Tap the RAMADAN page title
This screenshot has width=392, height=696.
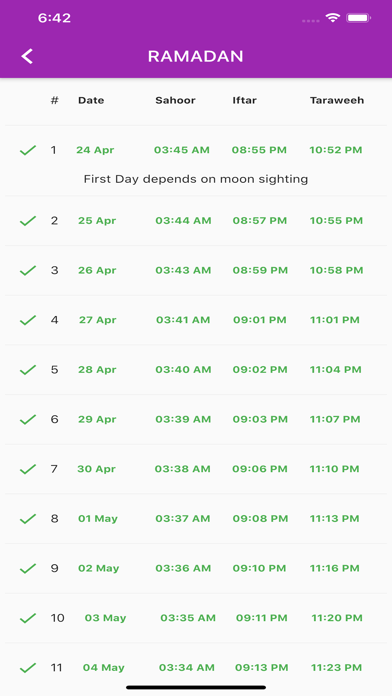pyautogui.click(x=196, y=56)
